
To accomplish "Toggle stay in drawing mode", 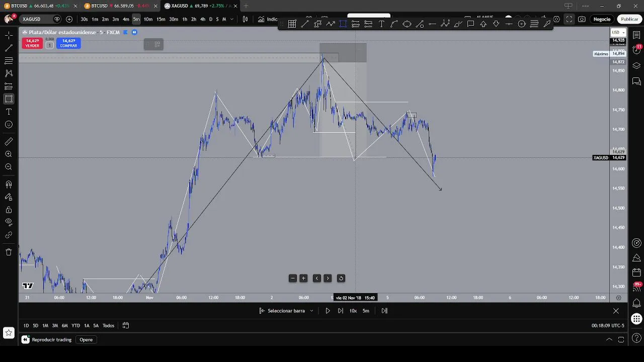I will [x=9, y=197].
